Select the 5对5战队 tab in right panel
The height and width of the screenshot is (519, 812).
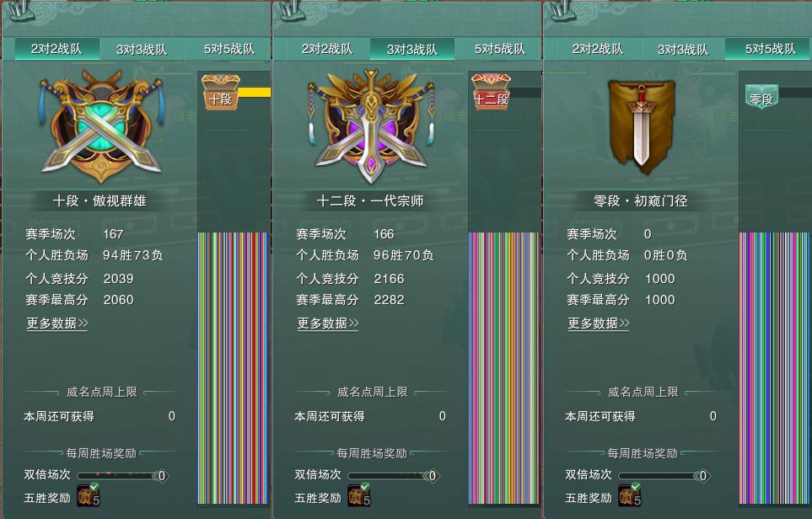(x=770, y=49)
